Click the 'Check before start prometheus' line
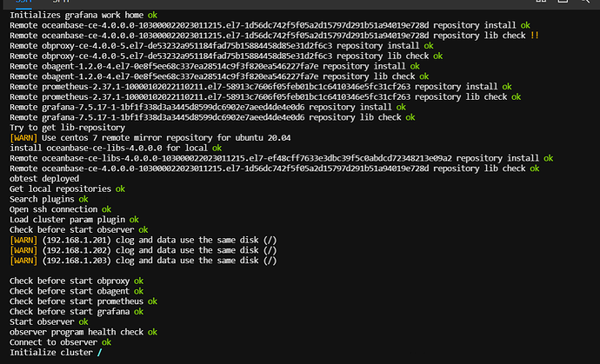 [83, 301]
